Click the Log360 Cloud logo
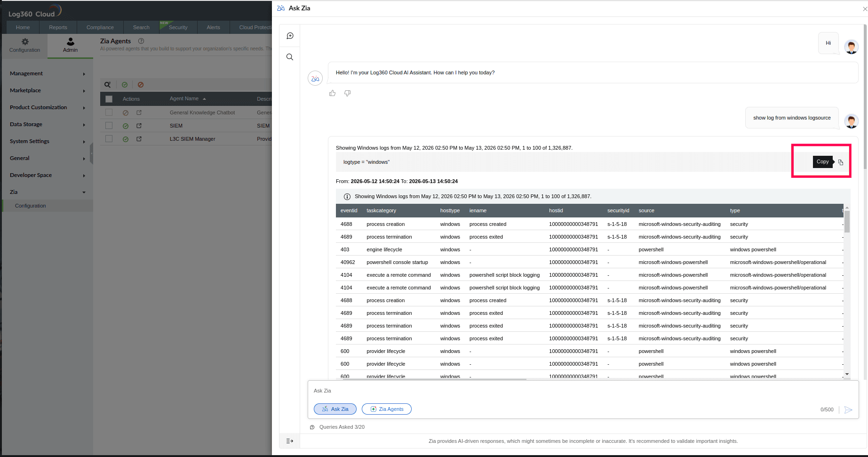Image resolution: width=868 pixels, height=457 pixels. click(34, 11)
